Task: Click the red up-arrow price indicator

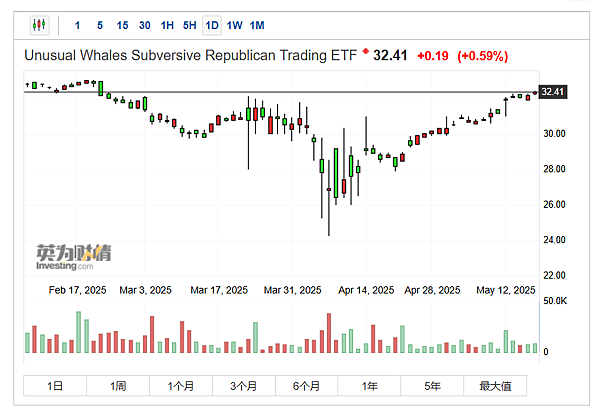Action: [x=365, y=51]
